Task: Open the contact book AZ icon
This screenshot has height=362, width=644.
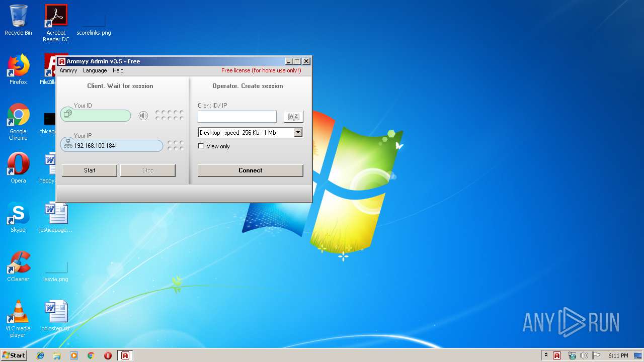Action: (x=294, y=117)
